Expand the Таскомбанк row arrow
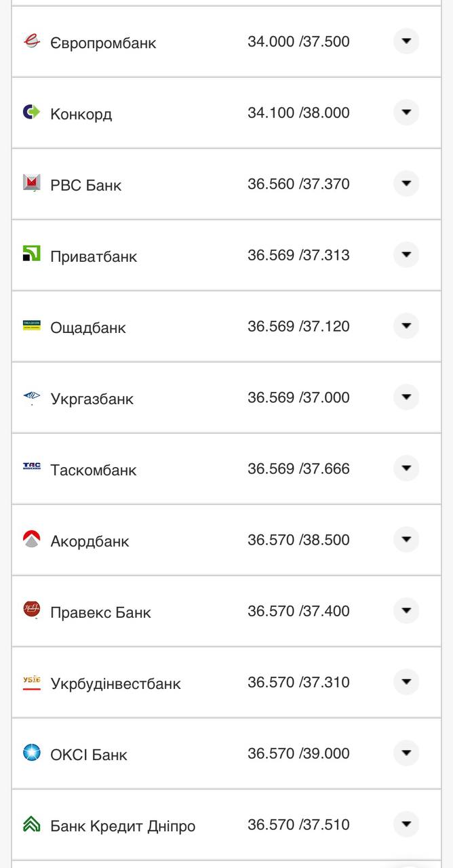Screen dimensions: 453x868 coord(406,469)
